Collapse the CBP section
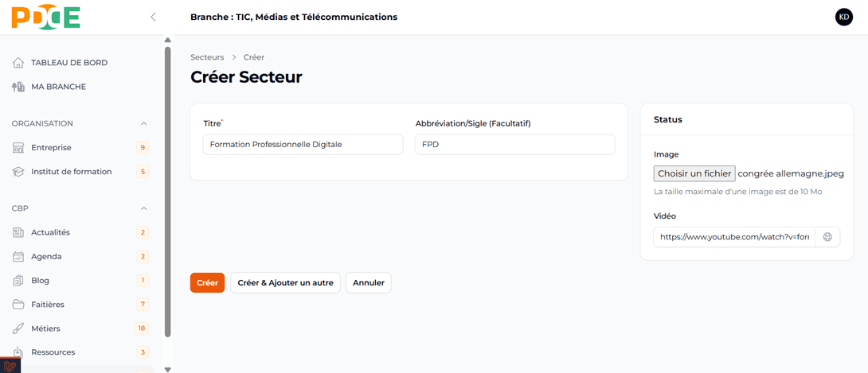 tap(143, 208)
